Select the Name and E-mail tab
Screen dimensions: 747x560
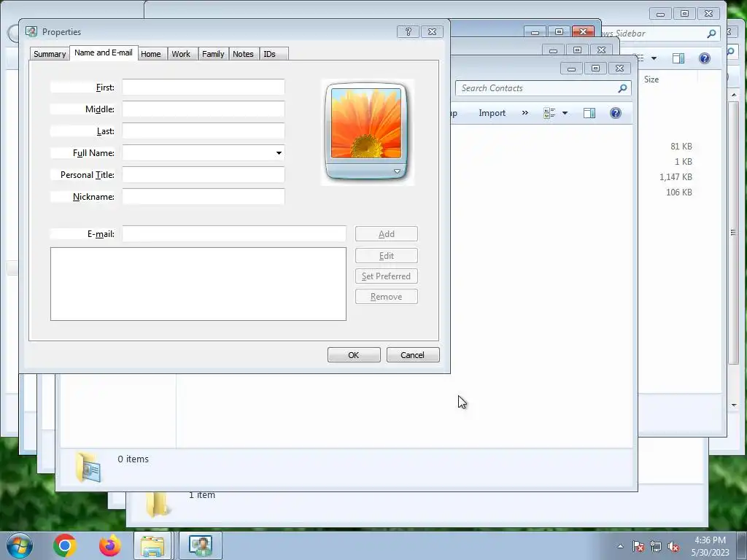pos(104,52)
